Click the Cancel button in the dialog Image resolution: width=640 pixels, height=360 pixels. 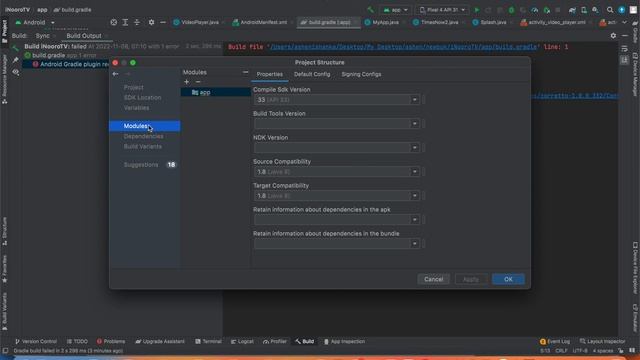pyautogui.click(x=433, y=279)
